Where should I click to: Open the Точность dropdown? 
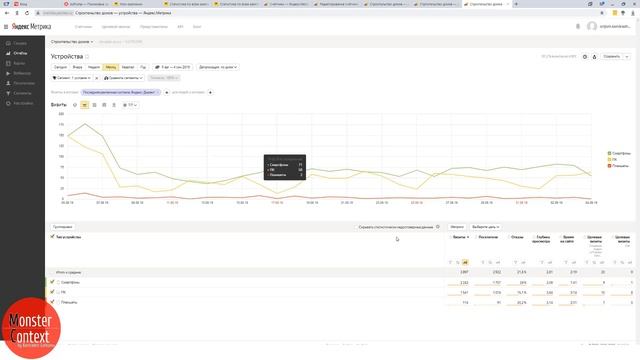164,78
